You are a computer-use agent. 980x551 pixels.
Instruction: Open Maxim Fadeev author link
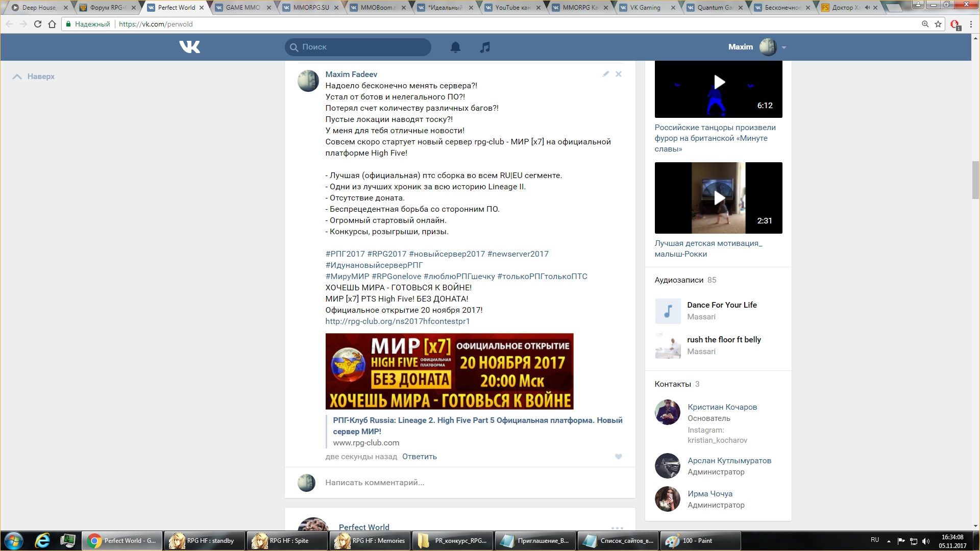pyautogui.click(x=351, y=74)
